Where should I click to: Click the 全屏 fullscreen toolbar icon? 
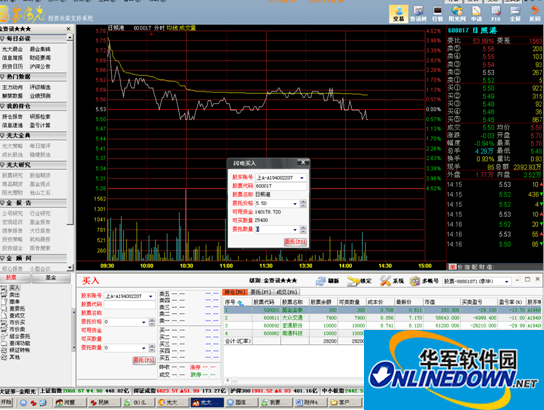515,14
